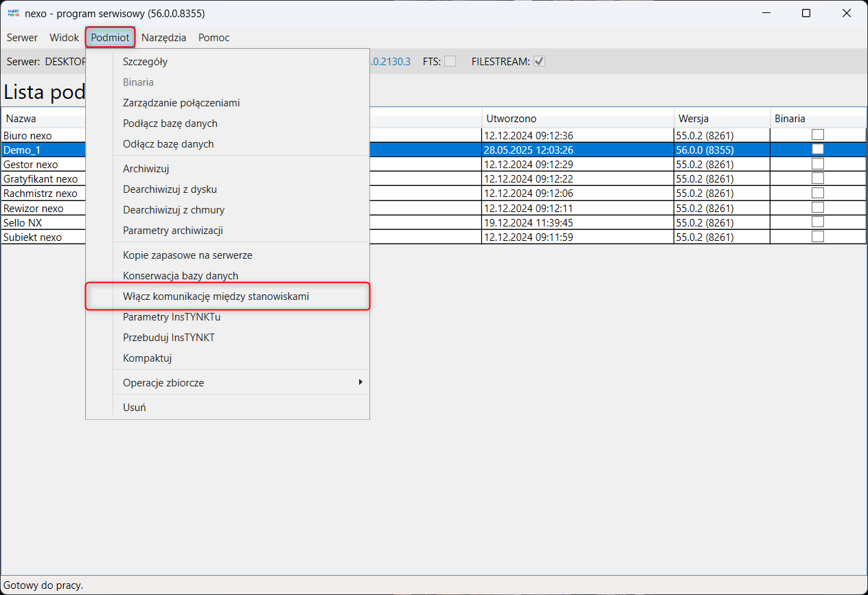Select Kopie zapasowe na serwerze
The width and height of the screenshot is (868, 595).
187,255
